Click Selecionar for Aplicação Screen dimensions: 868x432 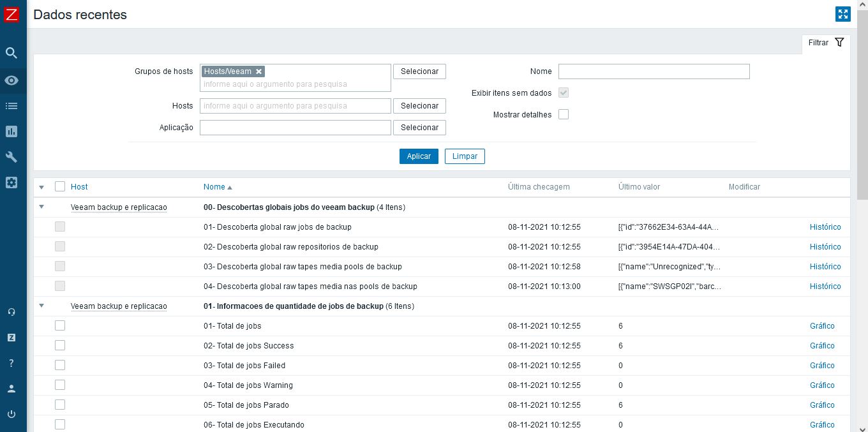(419, 128)
